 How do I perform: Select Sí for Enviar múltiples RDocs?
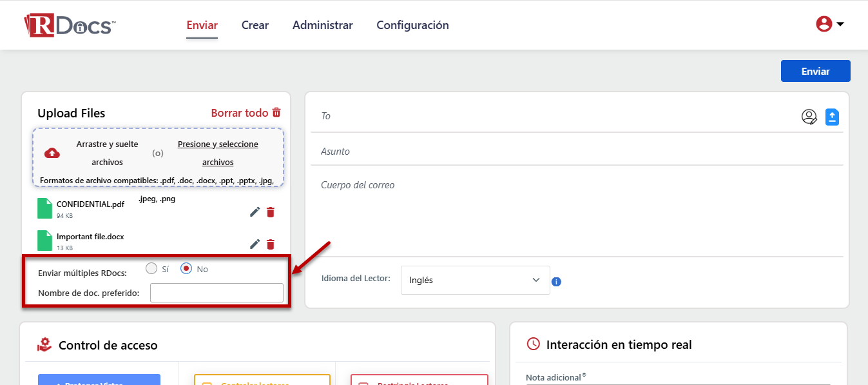(151, 269)
